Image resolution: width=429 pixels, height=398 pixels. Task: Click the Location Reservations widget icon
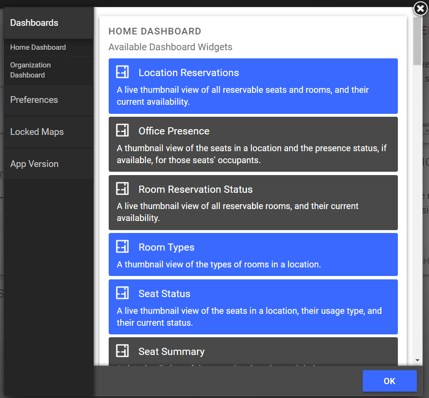pyautogui.click(x=122, y=72)
